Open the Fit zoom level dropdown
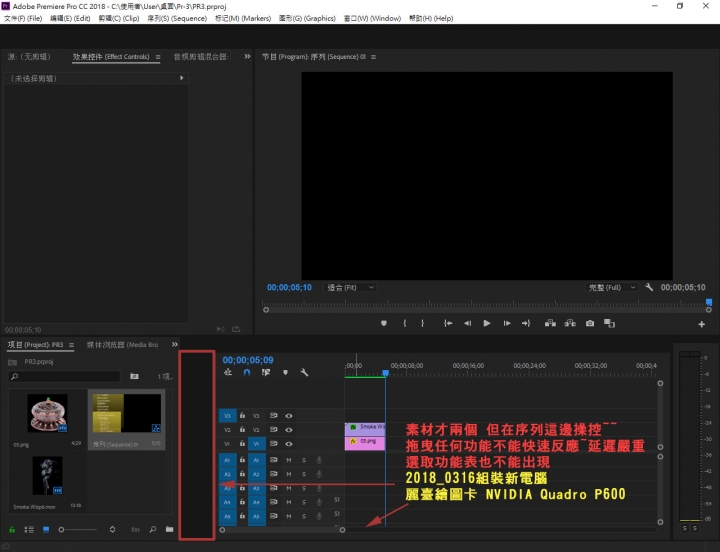 pos(350,287)
